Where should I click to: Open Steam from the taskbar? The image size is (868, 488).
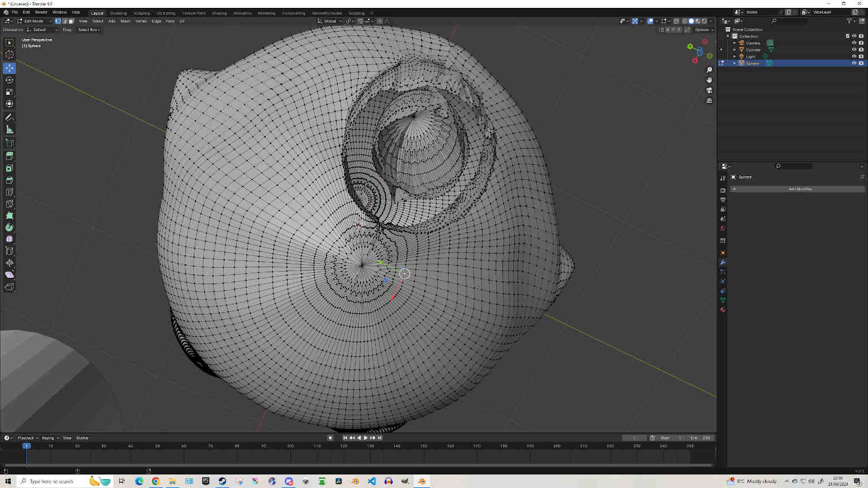click(222, 481)
